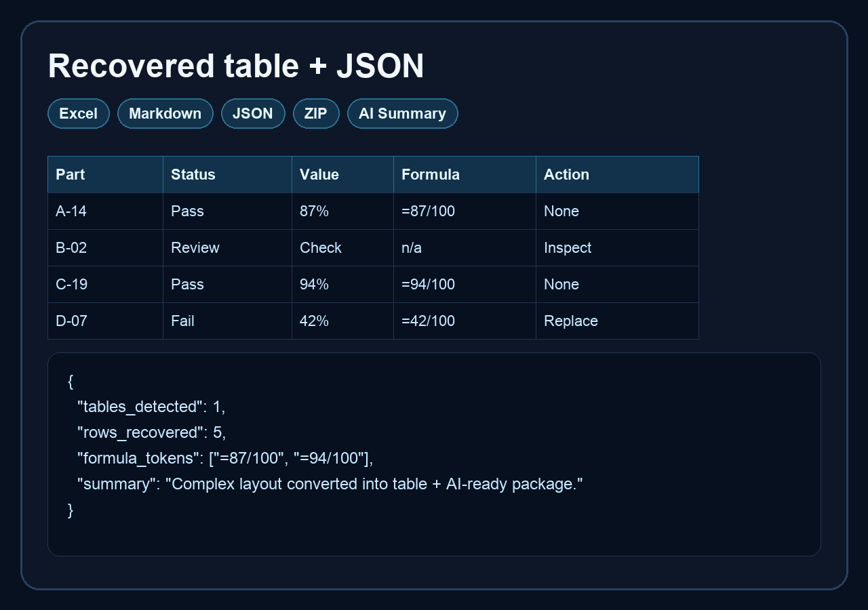Click the Action column header
This screenshot has height=610, width=868.
click(x=566, y=174)
